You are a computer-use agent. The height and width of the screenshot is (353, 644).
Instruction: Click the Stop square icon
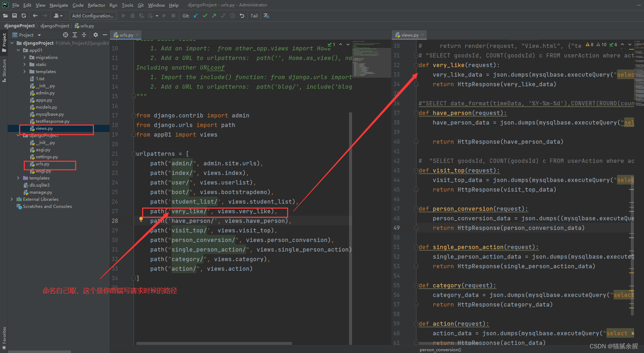pos(173,16)
